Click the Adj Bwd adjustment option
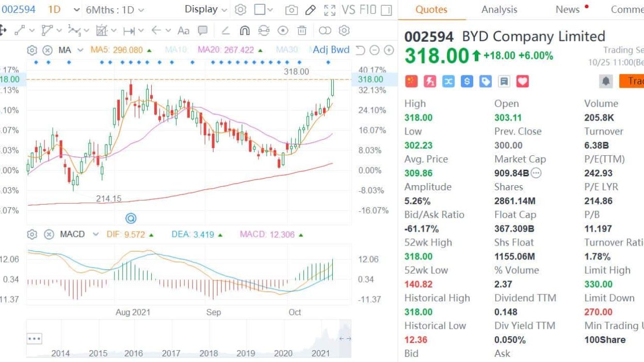The image size is (644, 362). pos(331,50)
